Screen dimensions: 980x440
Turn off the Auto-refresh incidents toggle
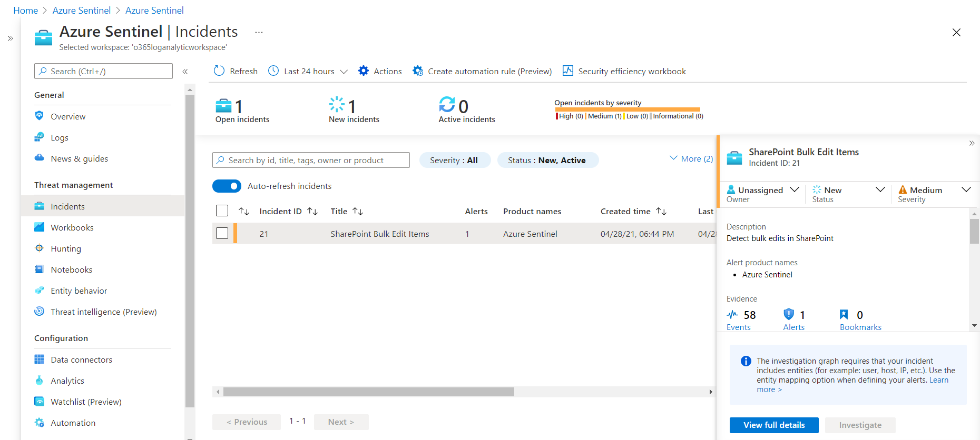point(227,186)
